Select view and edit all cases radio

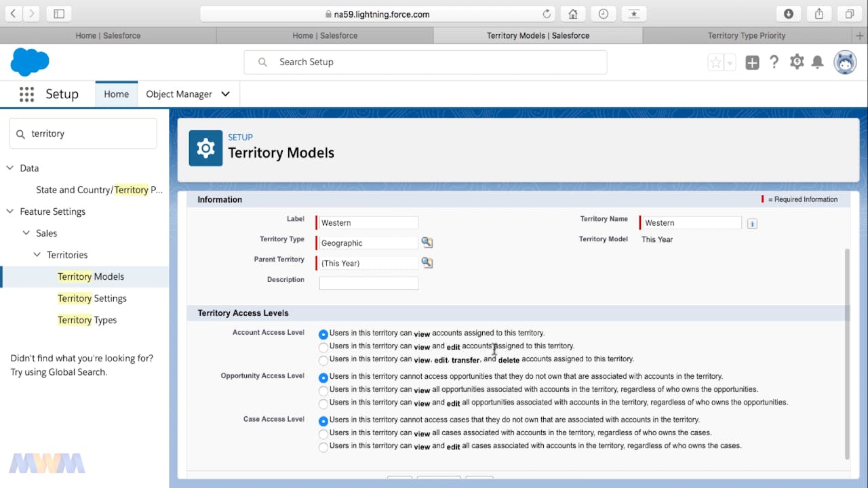click(323, 447)
